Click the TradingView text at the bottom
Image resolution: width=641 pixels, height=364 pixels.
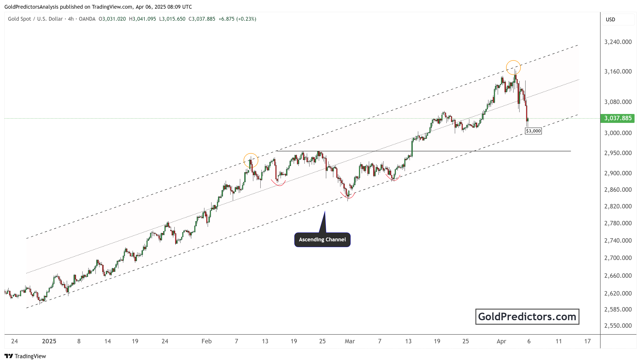click(x=30, y=356)
